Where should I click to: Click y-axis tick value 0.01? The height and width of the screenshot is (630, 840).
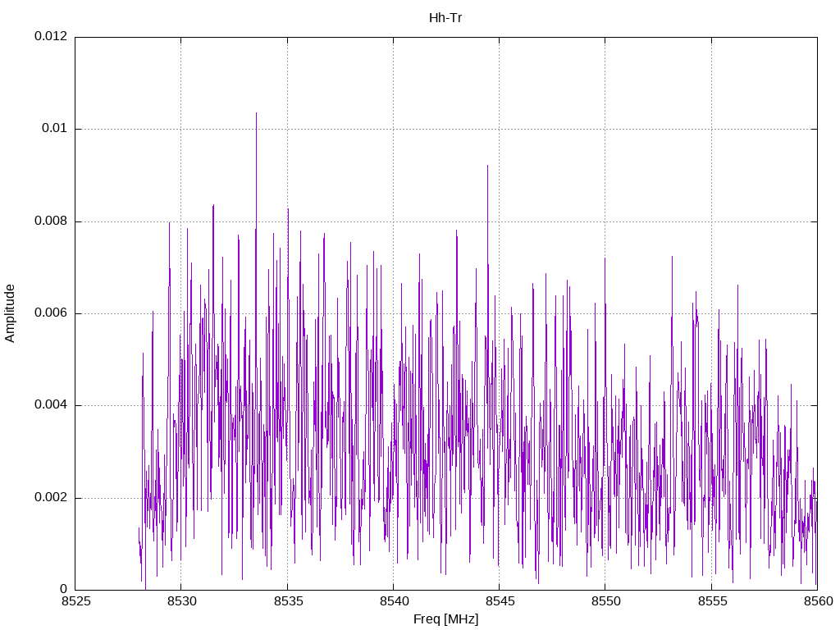click(x=55, y=128)
